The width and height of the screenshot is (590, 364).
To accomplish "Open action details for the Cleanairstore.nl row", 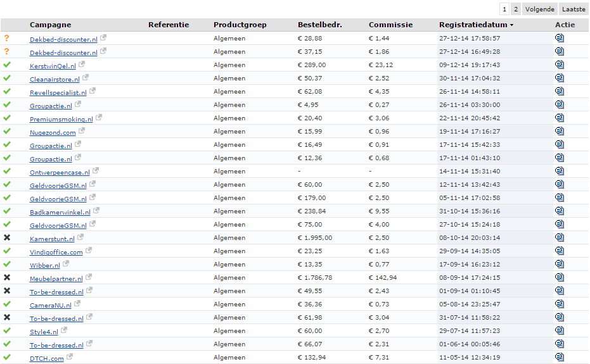I will tap(559, 78).
